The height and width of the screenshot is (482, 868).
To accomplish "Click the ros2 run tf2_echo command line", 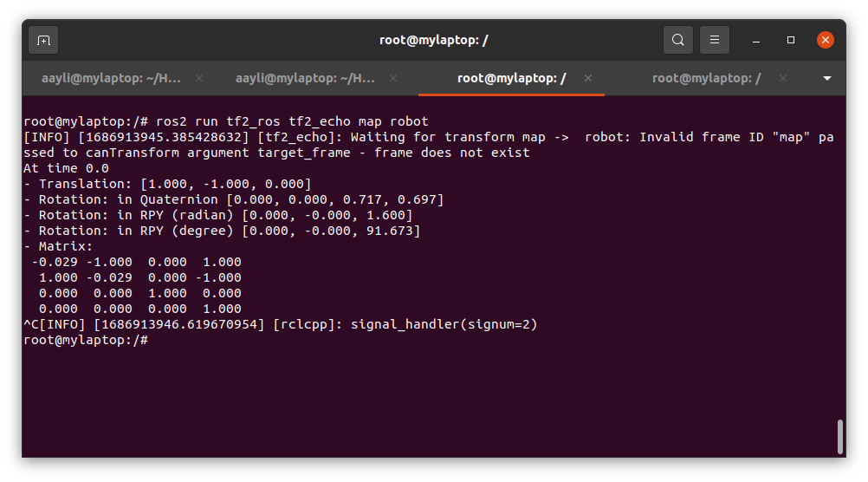I will pos(226,121).
